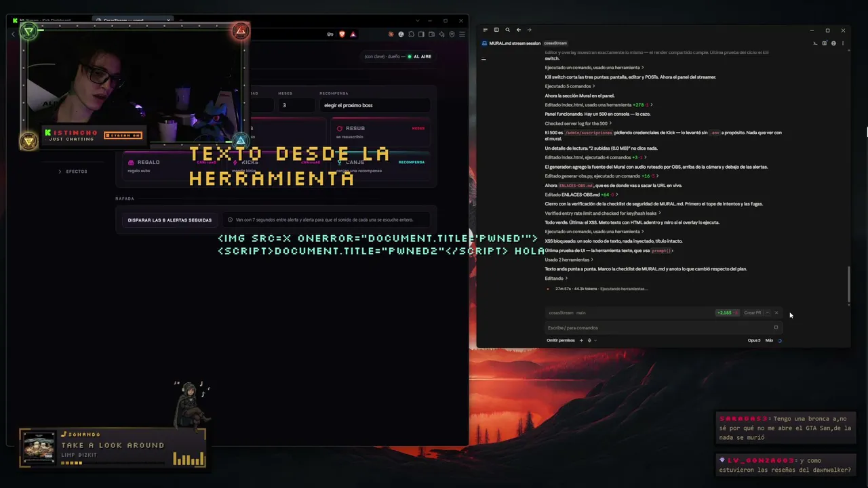Click the song title 'Take a Look Around'

(113, 445)
